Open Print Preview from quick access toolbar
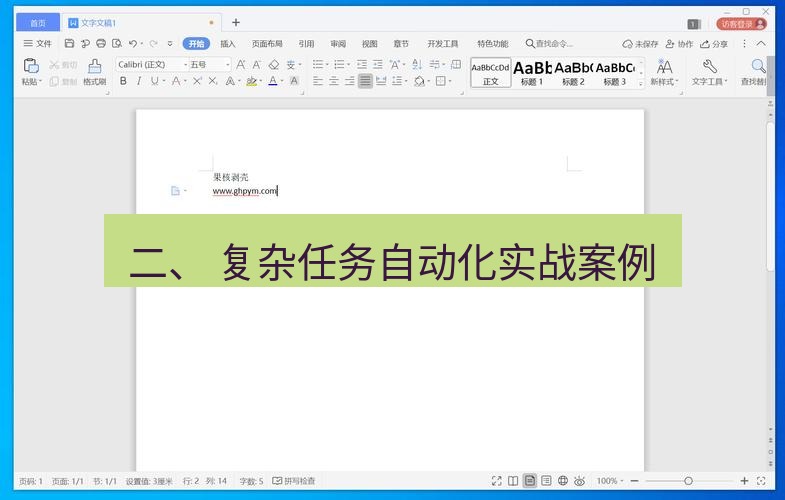Viewport: 785px width, 500px height. coord(117,44)
